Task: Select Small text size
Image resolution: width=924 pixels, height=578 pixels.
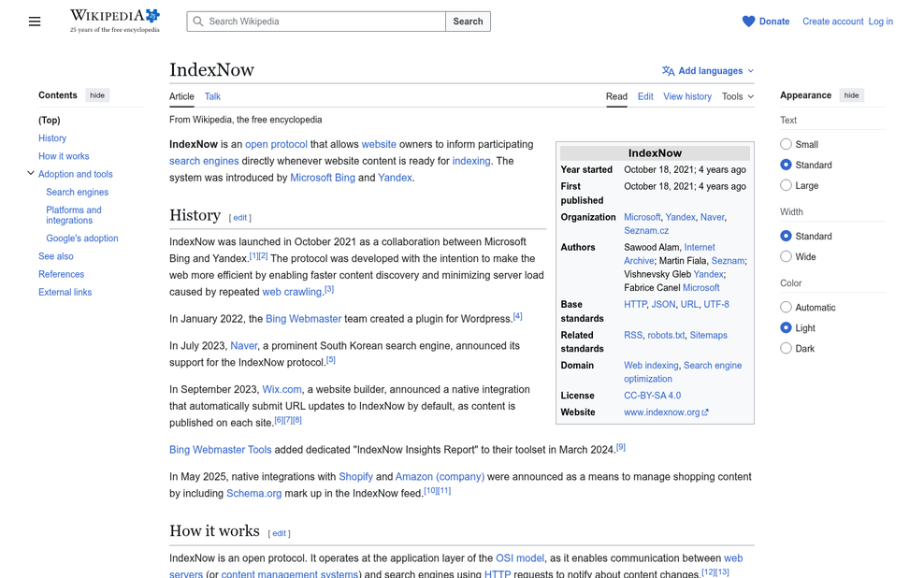Action: coord(786,144)
